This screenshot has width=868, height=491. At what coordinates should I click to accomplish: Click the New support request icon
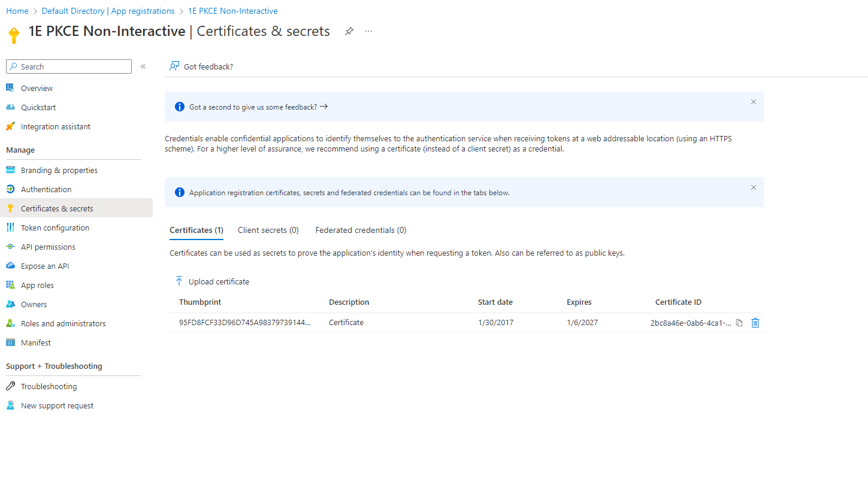10,405
